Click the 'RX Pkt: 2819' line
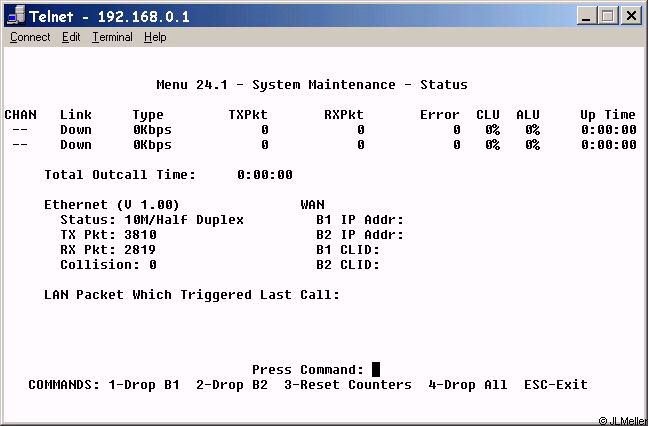This screenshot has width=648, height=426. [108, 250]
